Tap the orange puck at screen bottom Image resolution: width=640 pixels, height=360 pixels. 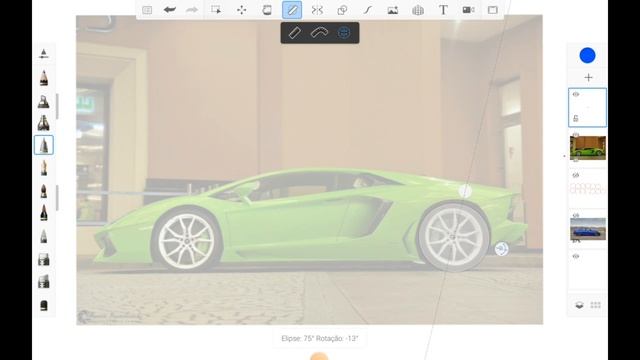[319, 356]
